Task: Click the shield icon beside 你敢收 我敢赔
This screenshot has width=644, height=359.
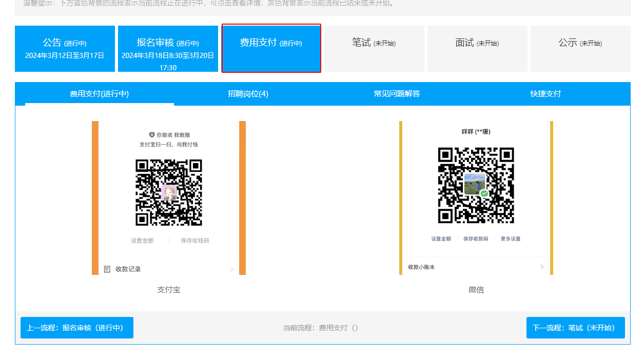Action: (x=152, y=135)
